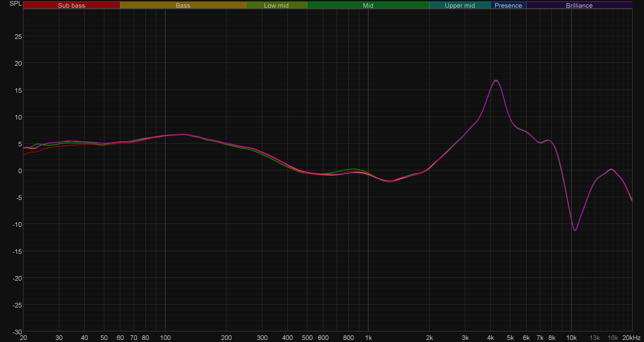Screen dimensions: 644x342
Task: Click the 1k frequency axis label
Action: 368,338
